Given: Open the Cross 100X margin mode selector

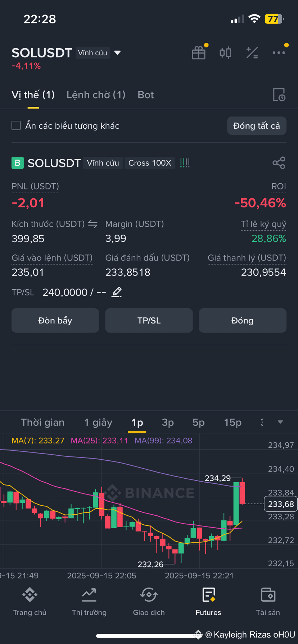Looking at the screenshot, I should pyautogui.click(x=150, y=163).
